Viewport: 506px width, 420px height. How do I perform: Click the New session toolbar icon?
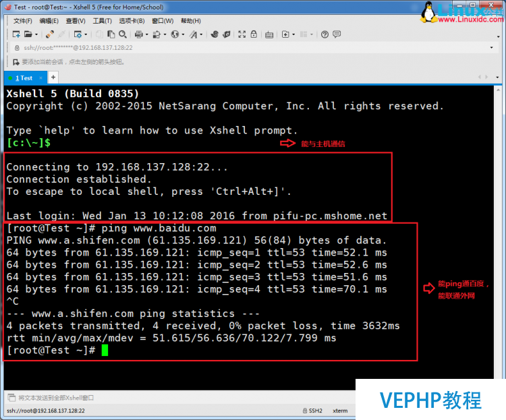coord(16,34)
